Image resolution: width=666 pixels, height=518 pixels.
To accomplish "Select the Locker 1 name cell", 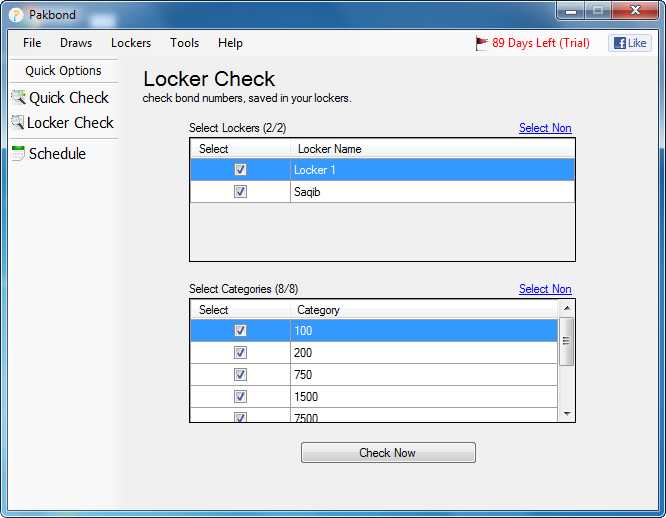I will coord(432,170).
